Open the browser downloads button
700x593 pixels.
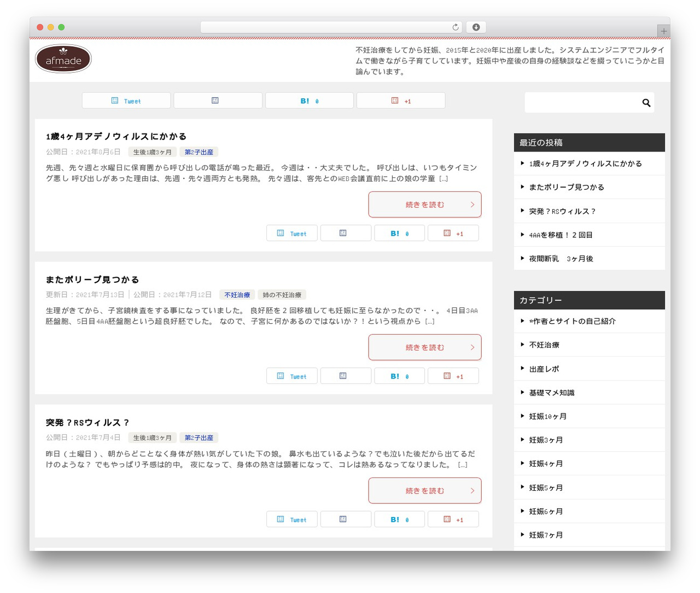476,27
